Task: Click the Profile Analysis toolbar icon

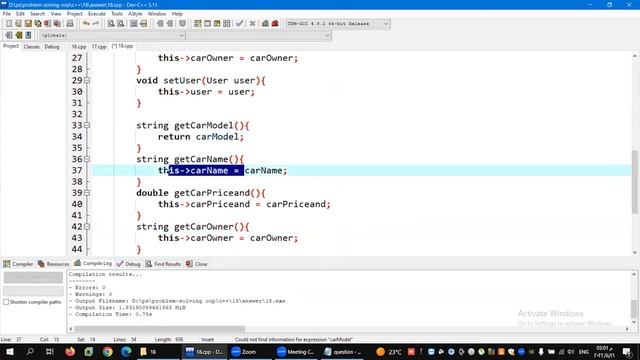Action: tap(265, 24)
